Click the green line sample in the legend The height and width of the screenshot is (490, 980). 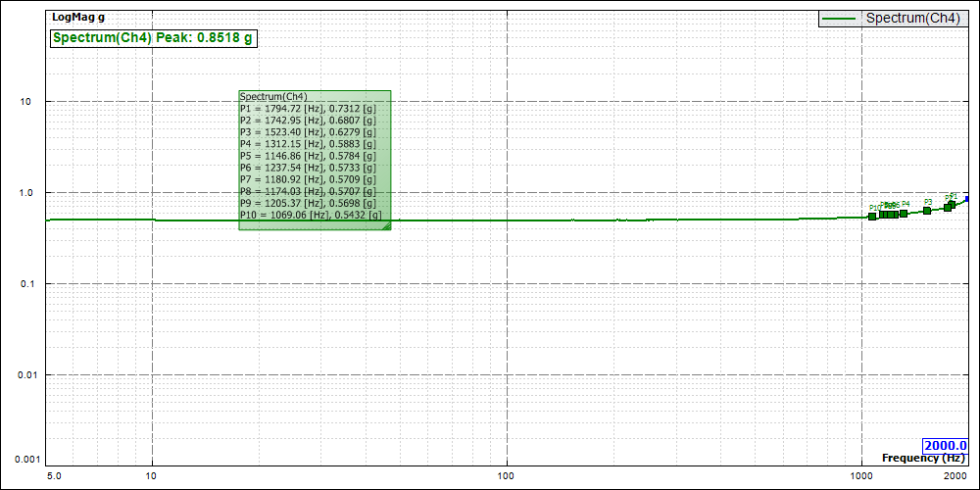pos(841,18)
